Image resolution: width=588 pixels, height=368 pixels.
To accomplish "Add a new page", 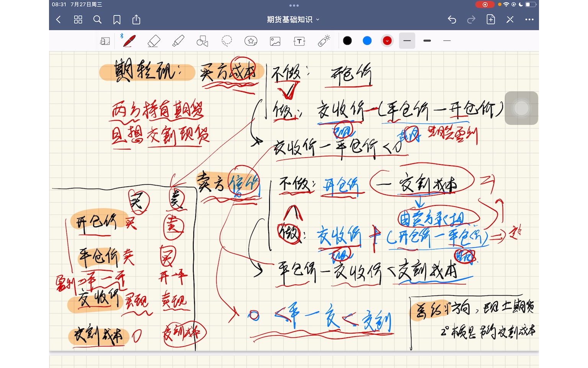I will pos(491,19).
